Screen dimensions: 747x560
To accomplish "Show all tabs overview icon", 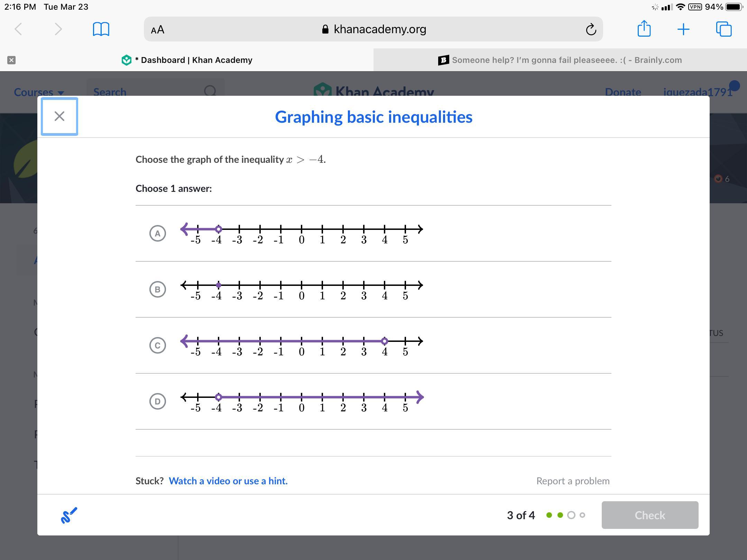I will pyautogui.click(x=723, y=29).
